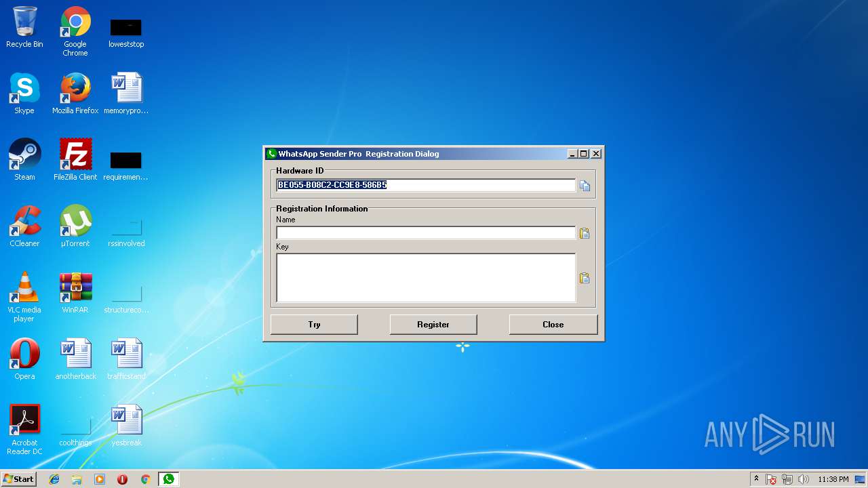Select memorypro Word document icon

point(126,94)
